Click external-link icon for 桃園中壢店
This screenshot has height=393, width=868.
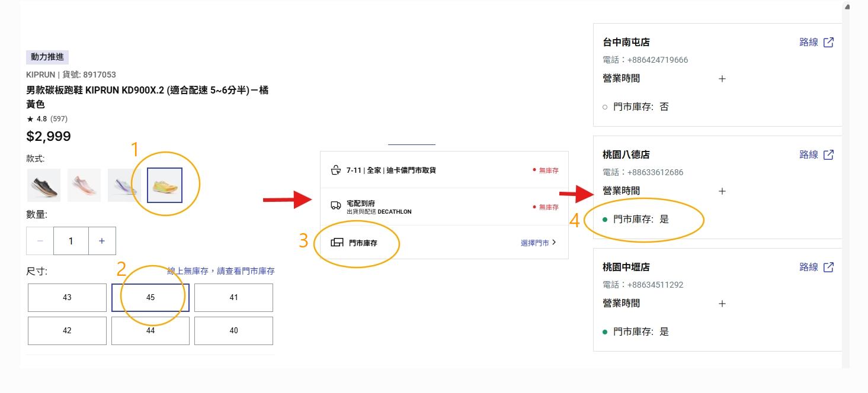829,267
